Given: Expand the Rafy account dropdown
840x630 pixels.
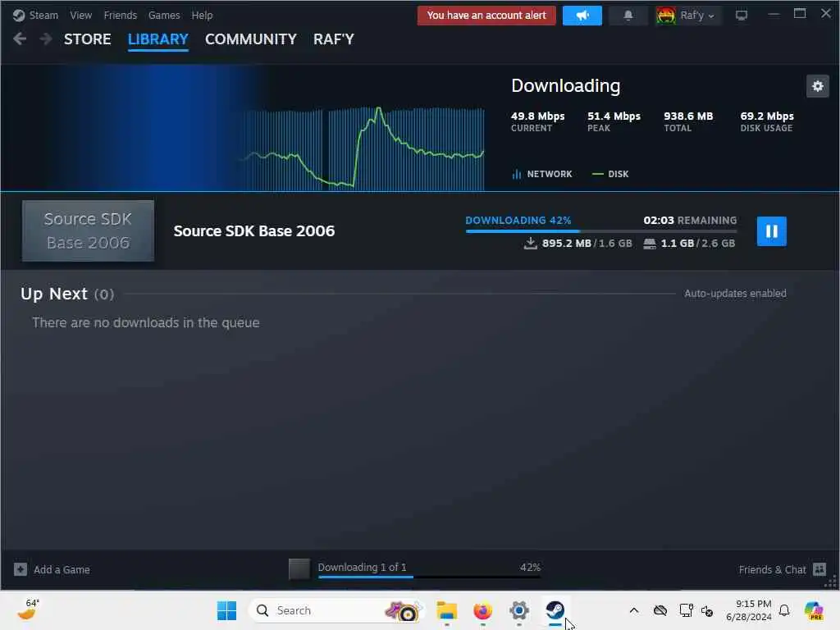Looking at the screenshot, I should tap(697, 16).
